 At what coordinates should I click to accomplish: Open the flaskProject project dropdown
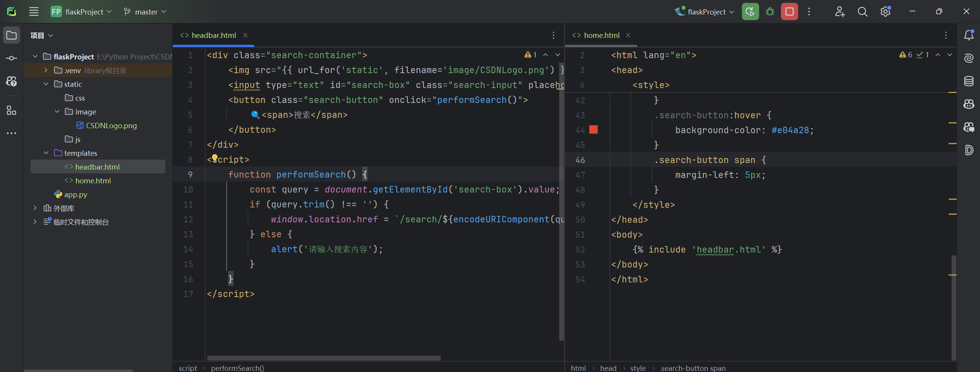(81, 11)
